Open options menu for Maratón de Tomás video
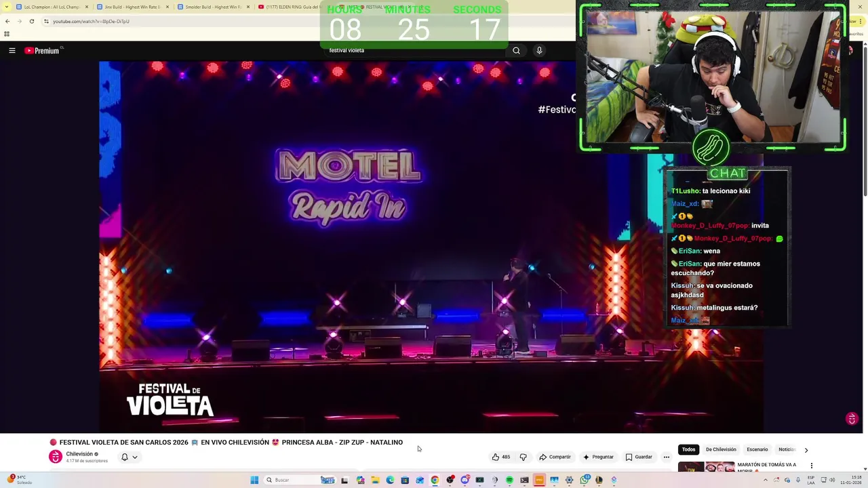 812,466
